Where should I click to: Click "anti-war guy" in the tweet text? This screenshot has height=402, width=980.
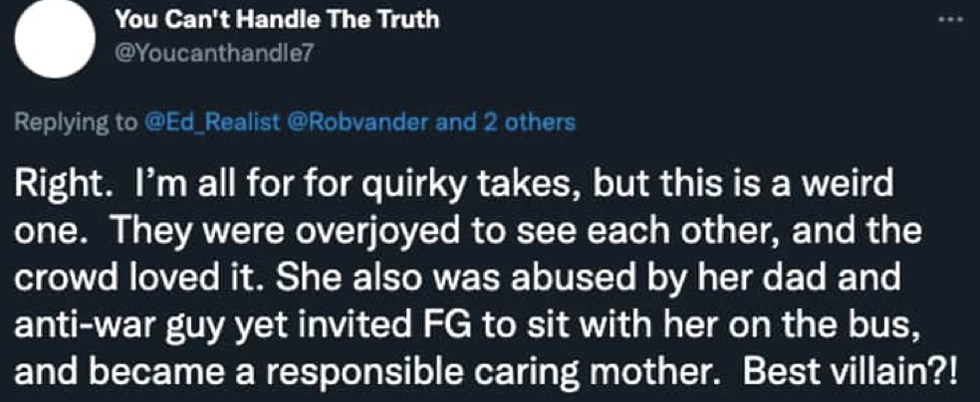(112, 324)
